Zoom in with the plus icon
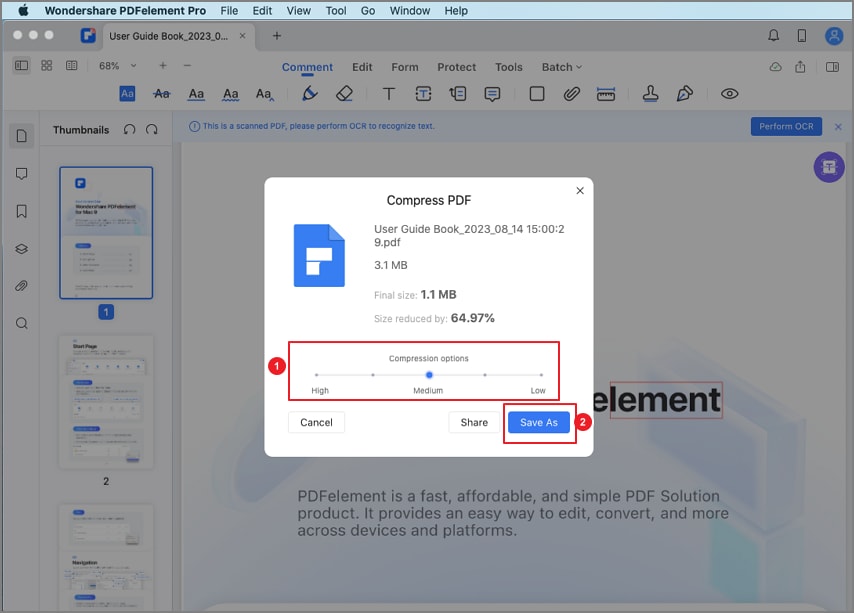The image size is (854, 613). click(x=163, y=66)
